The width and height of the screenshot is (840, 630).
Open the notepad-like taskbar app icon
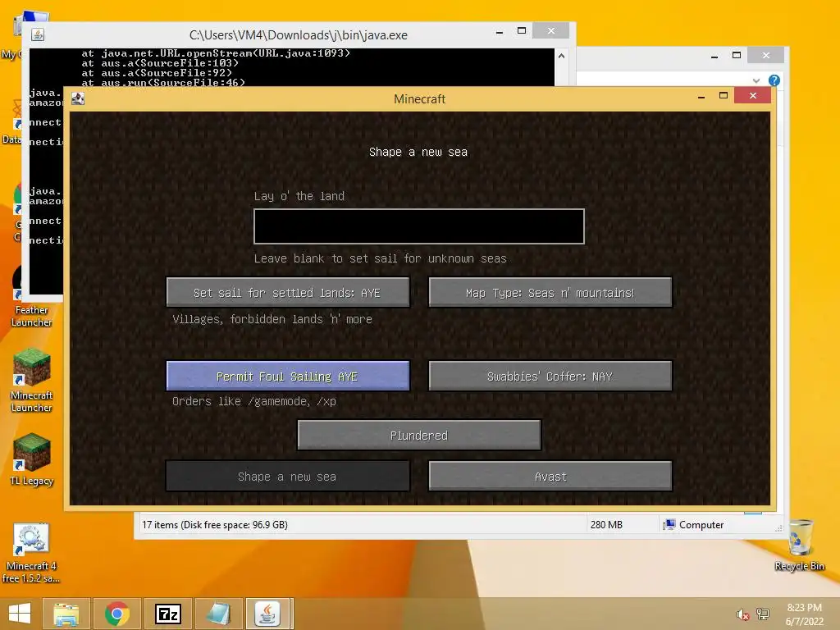coord(218,614)
